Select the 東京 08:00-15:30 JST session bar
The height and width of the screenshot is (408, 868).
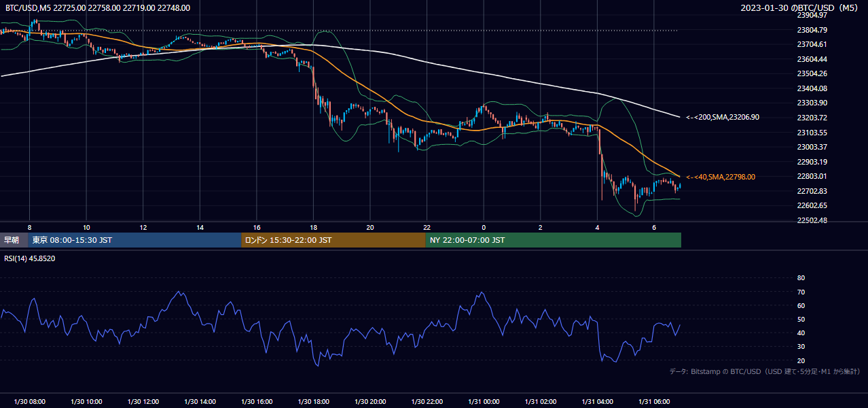134,240
